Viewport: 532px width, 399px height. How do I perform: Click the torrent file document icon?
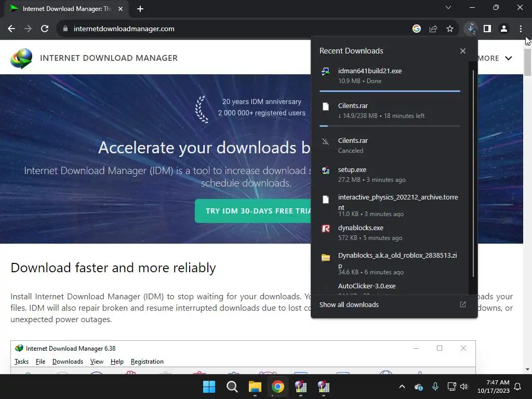326,199
